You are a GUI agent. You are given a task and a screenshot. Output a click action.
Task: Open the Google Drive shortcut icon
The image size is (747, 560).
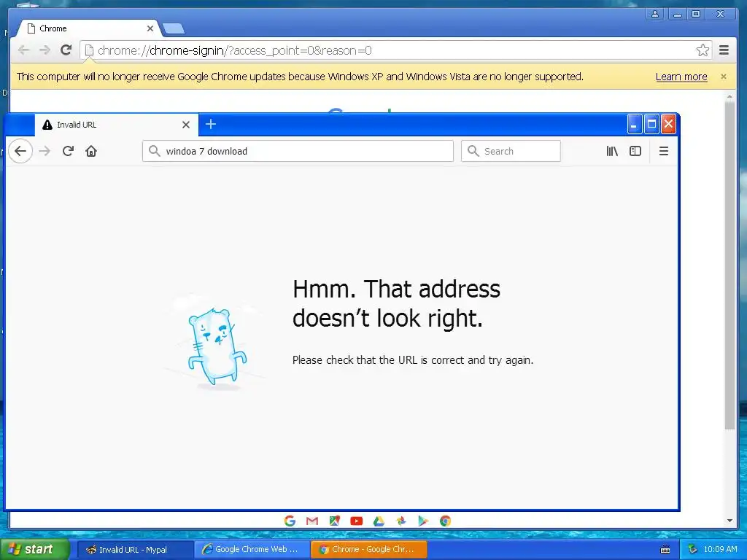(x=379, y=521)
